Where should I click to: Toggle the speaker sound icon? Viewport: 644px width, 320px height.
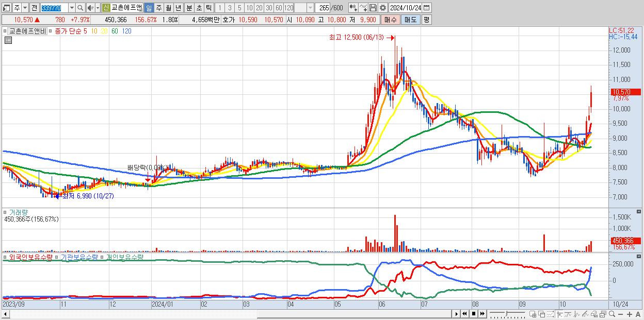(90, 8)
